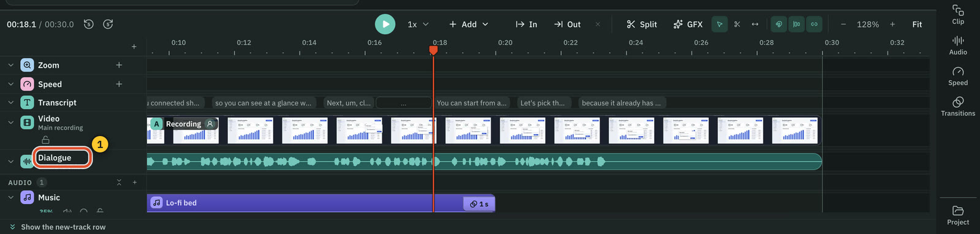Add a track with the header plus
Viewport: 980px width, 234px height.
(x=134, y=47)
